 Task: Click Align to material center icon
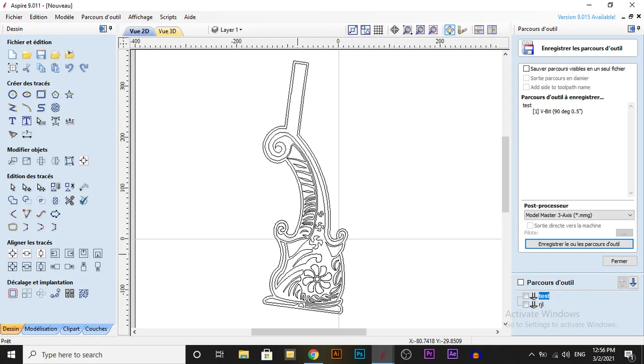click(13, 253)
